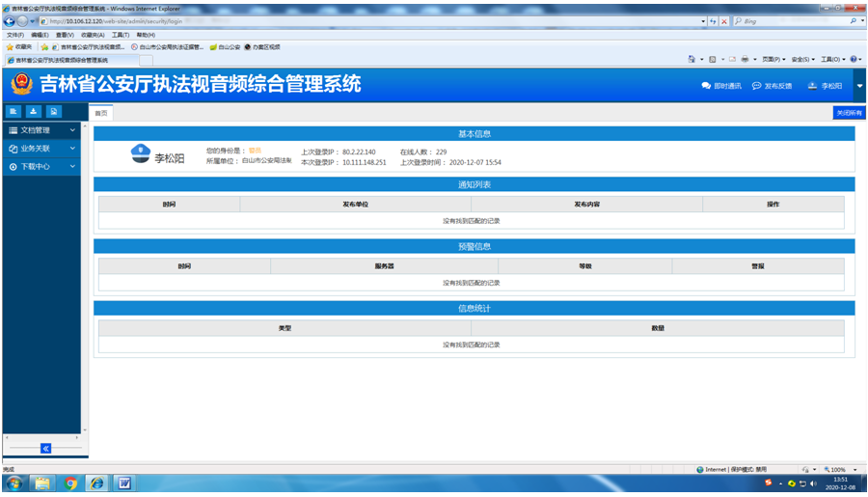Click the police badge emblem logo
The width and height of the screenshot is (868, 497).
(21, 84)
